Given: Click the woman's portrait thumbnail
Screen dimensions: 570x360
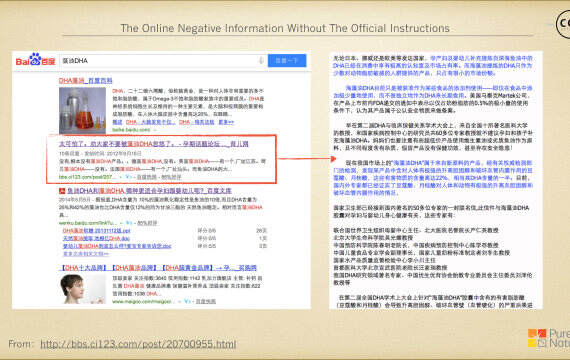Looking at the screenshot, I should (83, 289).
